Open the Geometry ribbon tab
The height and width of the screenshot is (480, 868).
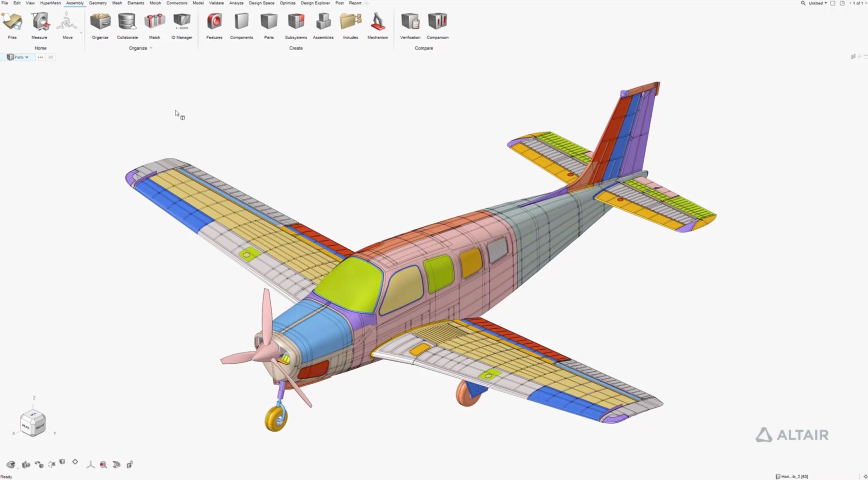coord(98,3)
